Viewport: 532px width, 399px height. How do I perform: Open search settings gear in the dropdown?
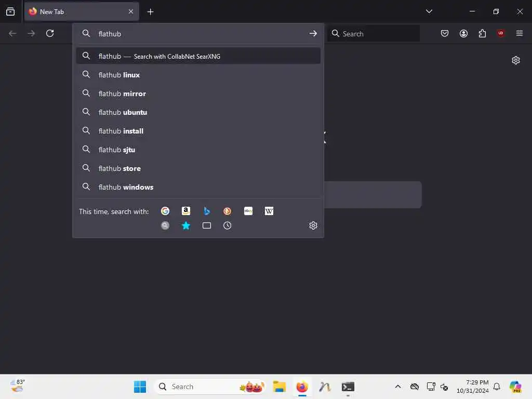click(x=313, y=225)
